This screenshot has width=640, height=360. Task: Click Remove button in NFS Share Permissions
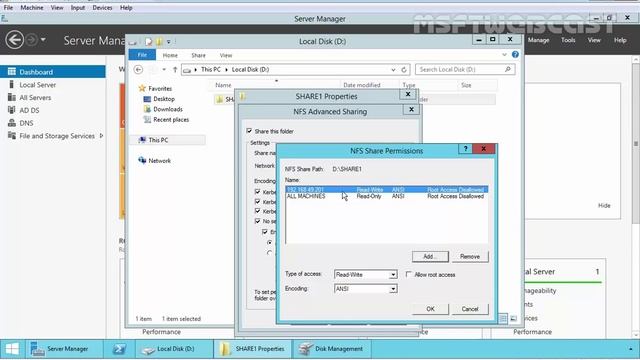(x=470, y=256)
